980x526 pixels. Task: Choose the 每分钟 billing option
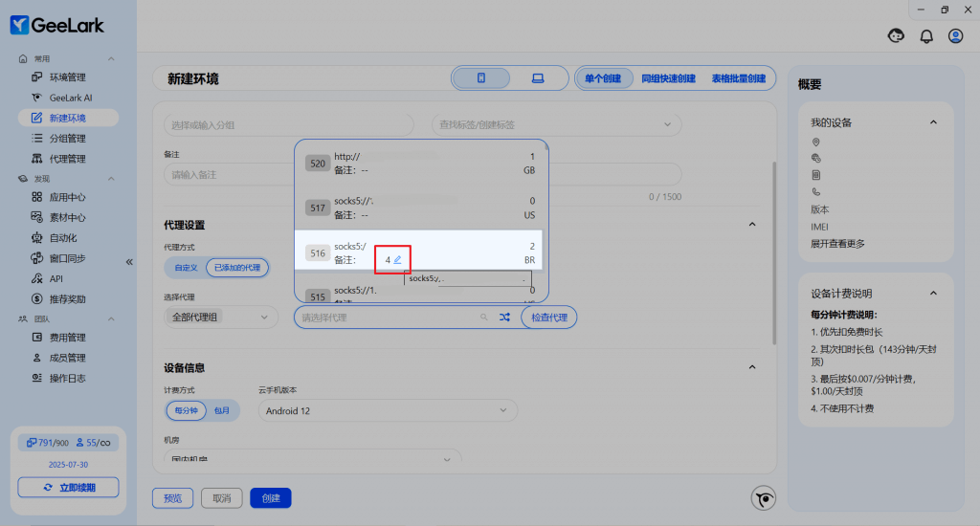coord(185,410)
